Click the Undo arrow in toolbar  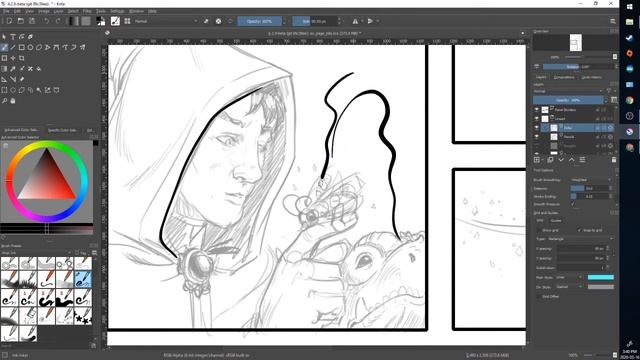tap(47, 21)
